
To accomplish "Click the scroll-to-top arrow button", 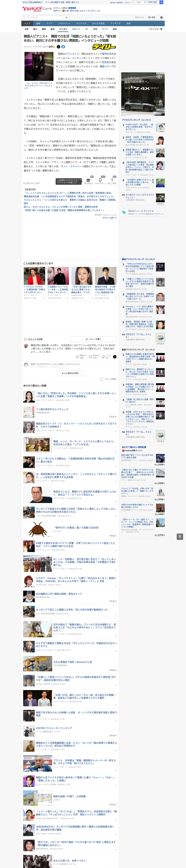I will tap(180, 537).
